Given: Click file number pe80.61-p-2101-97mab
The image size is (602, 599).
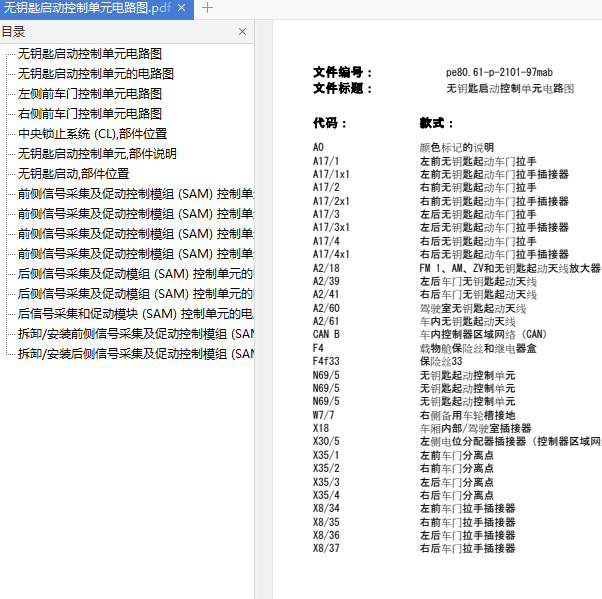Looking at the screenshot, I should 499,72.
